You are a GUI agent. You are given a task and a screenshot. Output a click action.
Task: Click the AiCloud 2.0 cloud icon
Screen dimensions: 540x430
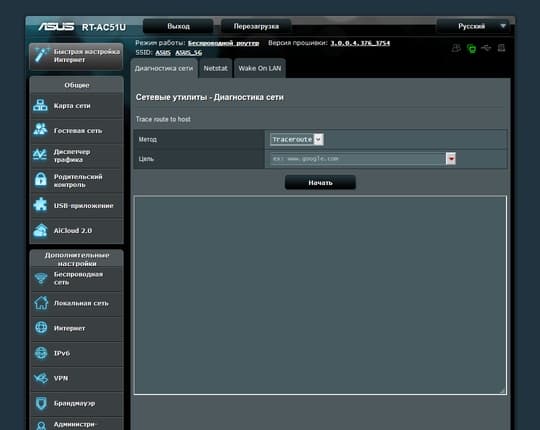pyautogui.click(x=40, y=230)
